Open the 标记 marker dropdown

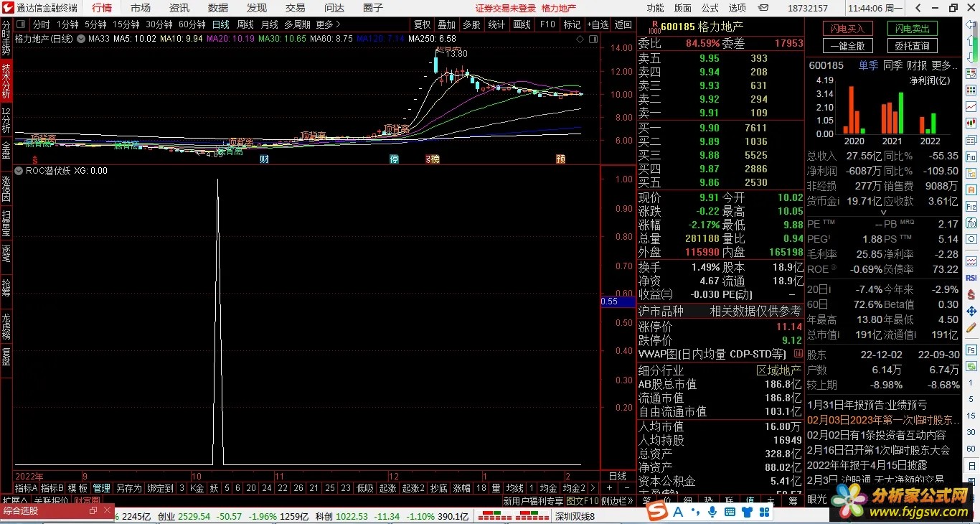tap(572, 24)
